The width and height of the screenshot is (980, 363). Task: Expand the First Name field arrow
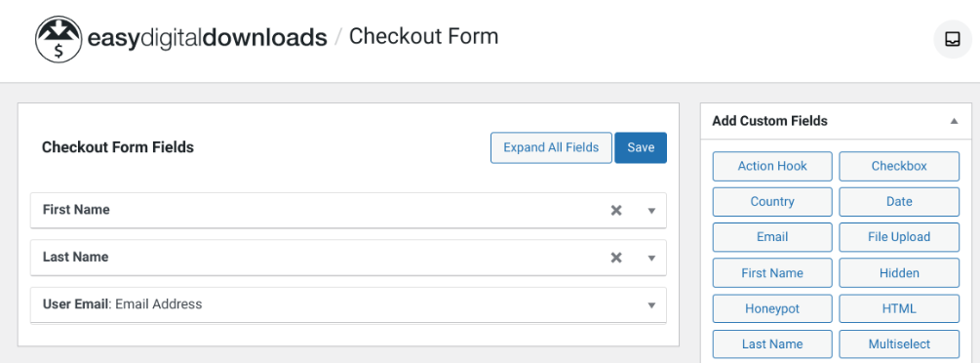[x=651, y=211]
